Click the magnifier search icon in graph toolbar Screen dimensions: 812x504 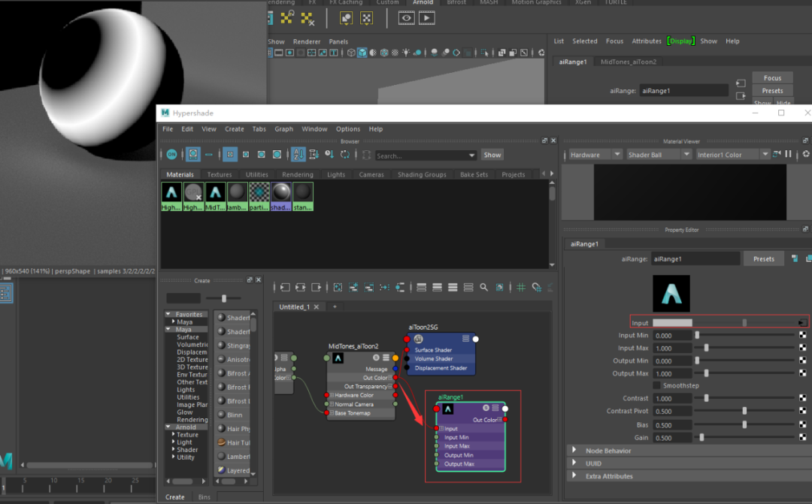(x=483, y=287)
